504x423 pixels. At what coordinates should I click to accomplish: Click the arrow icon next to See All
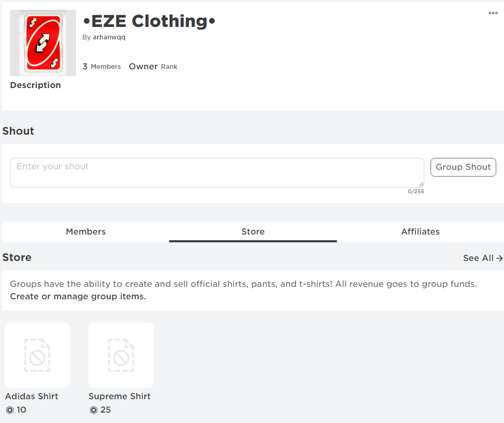click(499, 258)
